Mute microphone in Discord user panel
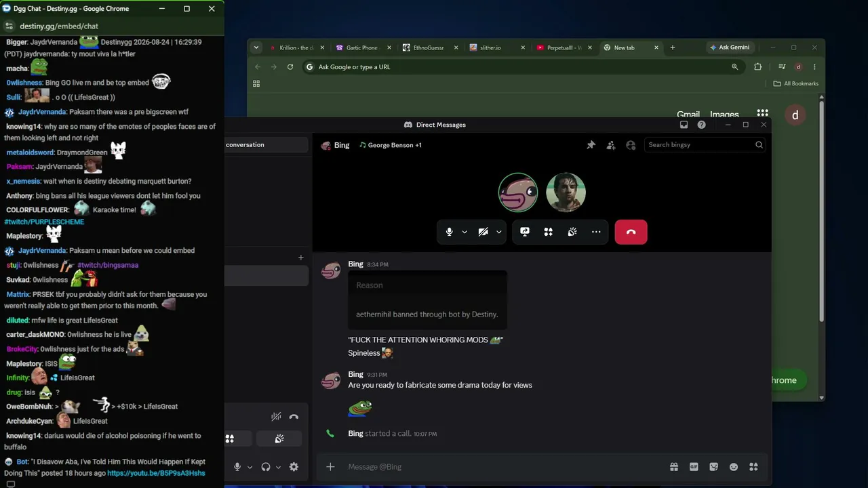Viewport: 868px width, 488px height. click(237, 466)
